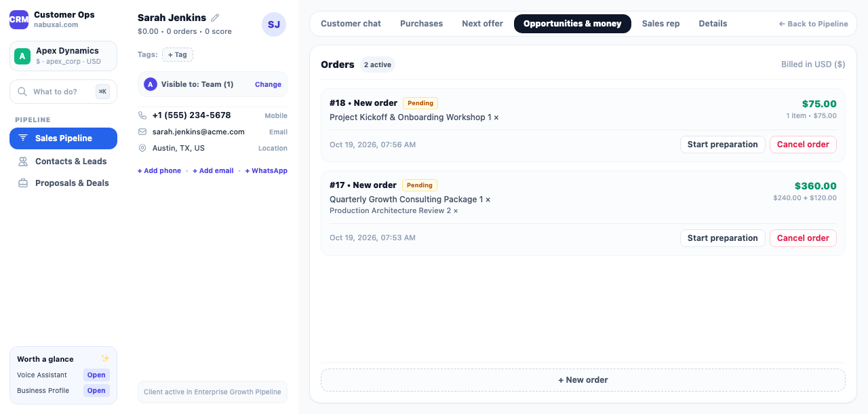868x414 pixels.
Task: Click Change visibility link
Action: coord(268,85)
